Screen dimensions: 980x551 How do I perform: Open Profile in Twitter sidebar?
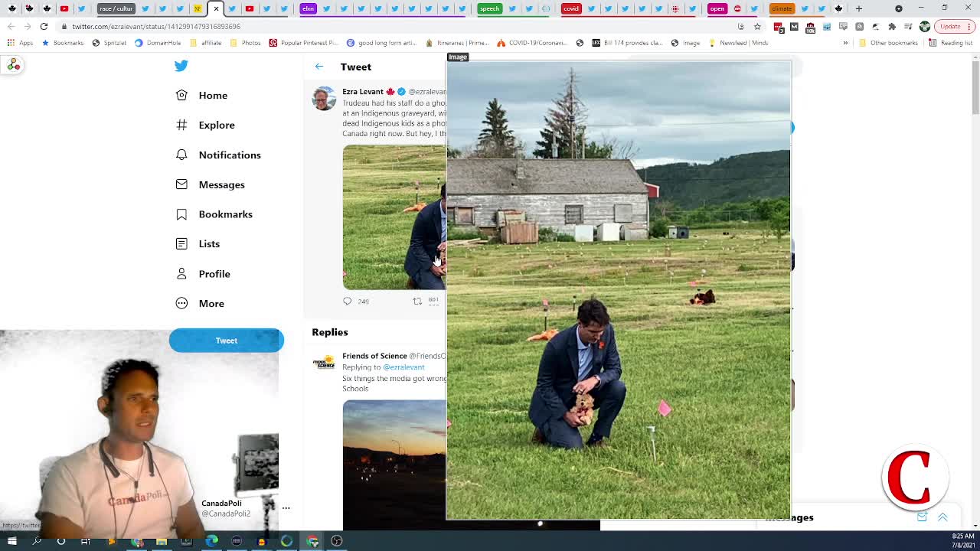(203, 273)
